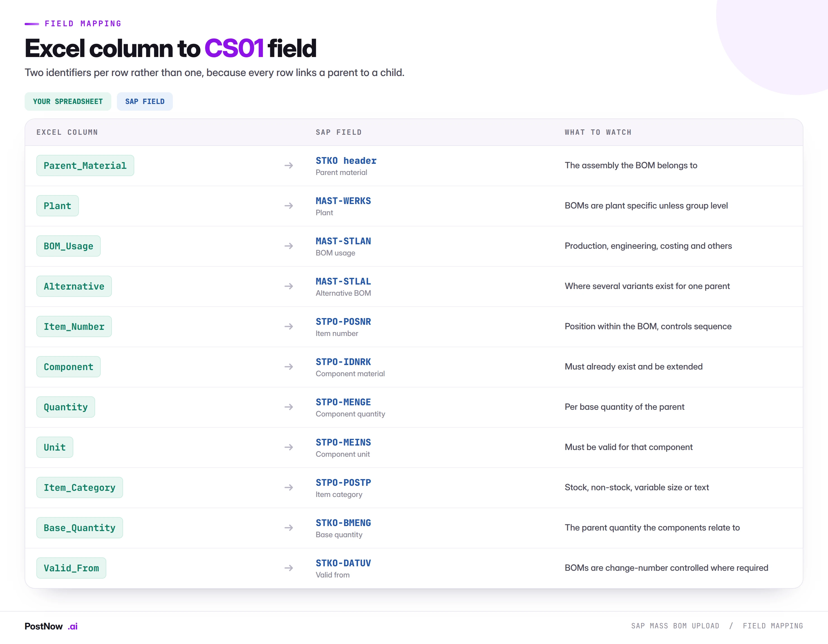Click 'Stock, non-stock, variable size or text'
Screen dimensions: 828x644
[637, 487]
